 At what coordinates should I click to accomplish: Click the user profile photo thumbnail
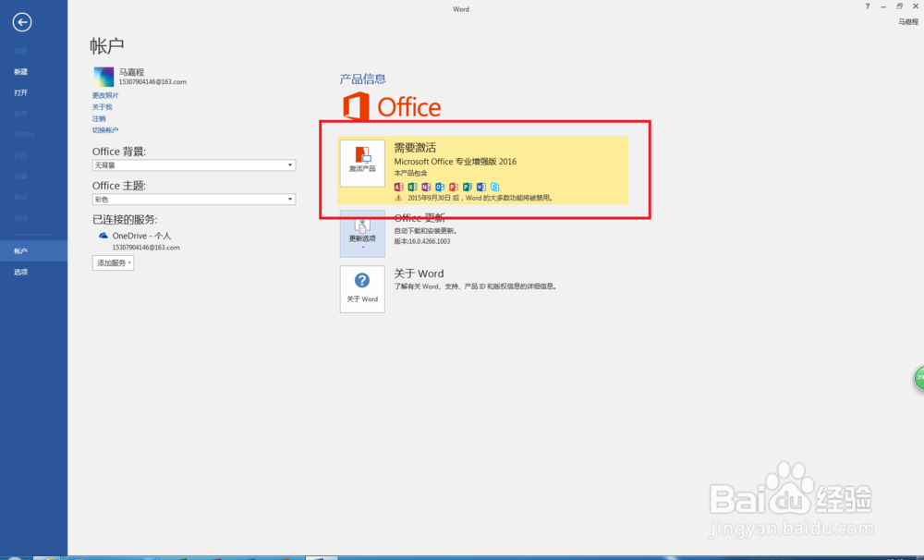click(x=103, y=77)
